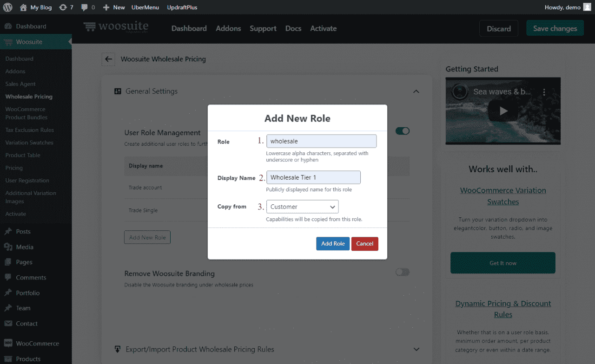
Task: Toggle the User Role Management switch
Action: pyautogui.click(x=403, y=131)
